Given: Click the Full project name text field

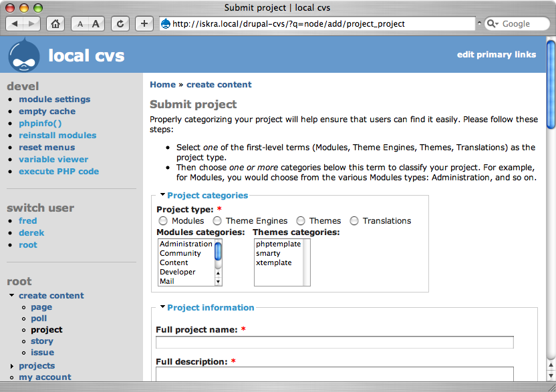Looking at the screenshot, I should click(335, 342).
